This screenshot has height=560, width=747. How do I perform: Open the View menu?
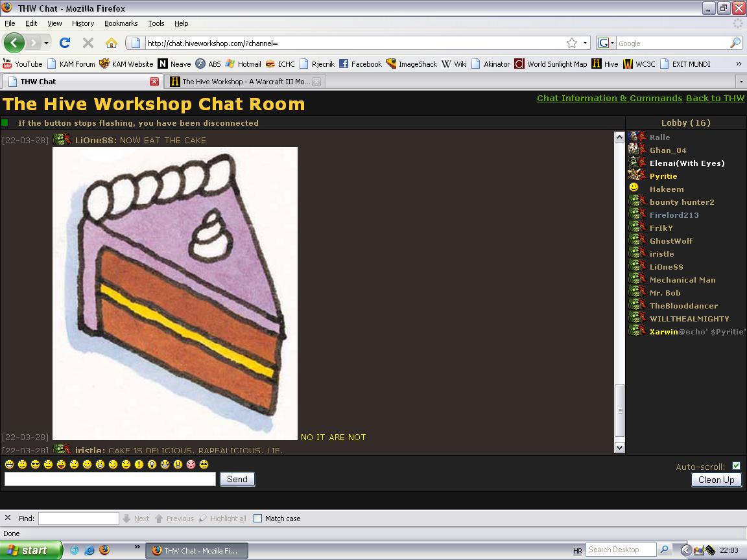pyautogui.click(x=54, y=23)
